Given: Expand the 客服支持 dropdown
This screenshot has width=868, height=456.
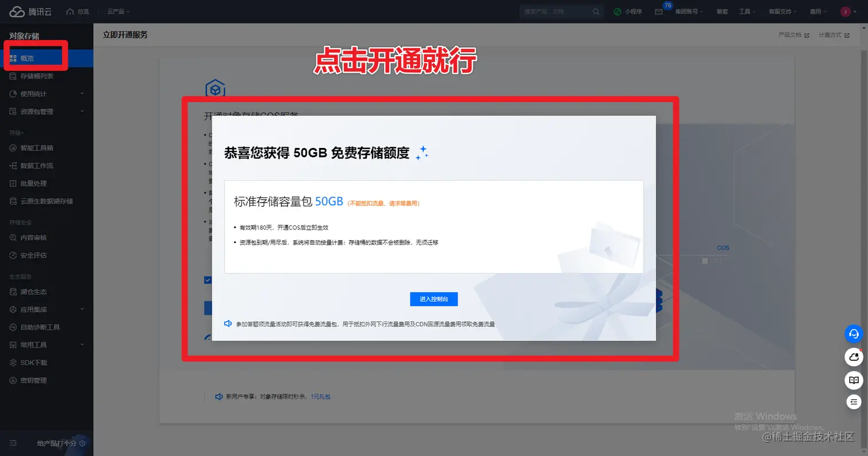Looking at the screenshot, I should pyautogui.click(x=783, y=11).
